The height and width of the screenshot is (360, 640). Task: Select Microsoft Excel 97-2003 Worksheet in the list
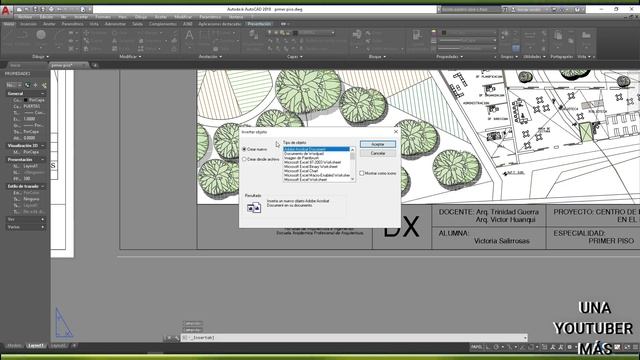(316, 162)
